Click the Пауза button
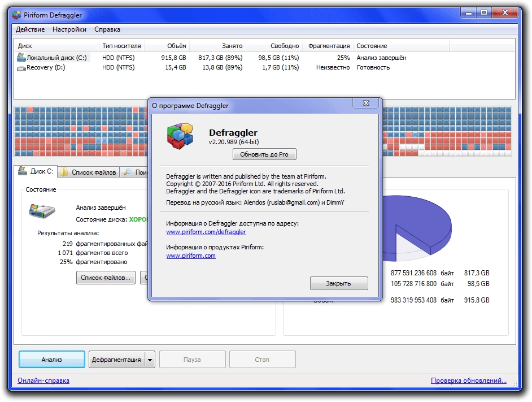532x402 pixels. [x=193, y=360]
